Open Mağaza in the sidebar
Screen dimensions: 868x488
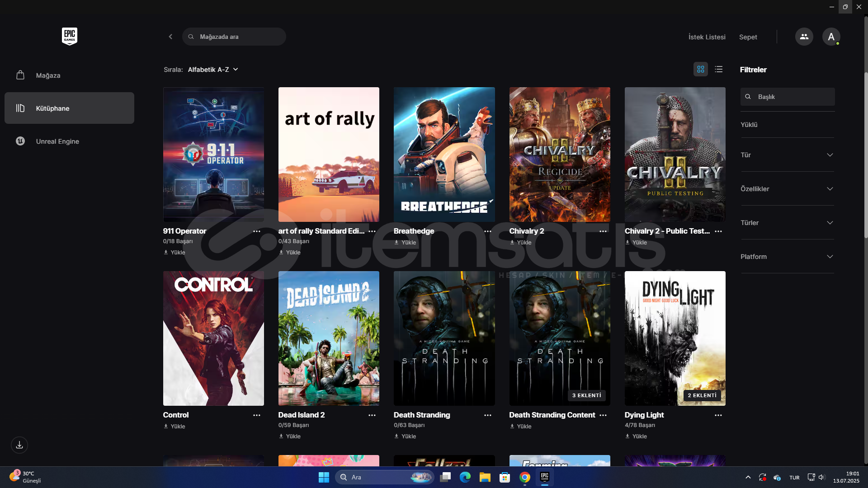coord(69,75)
